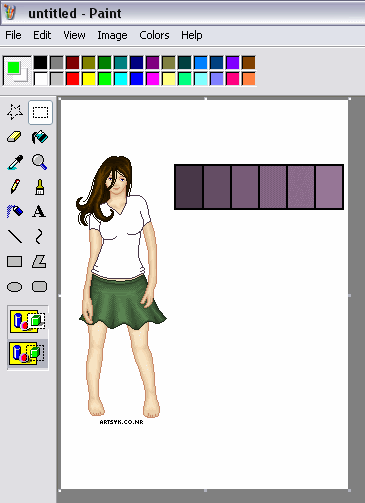Enable transparent selection mode option

tap(28, 355)
